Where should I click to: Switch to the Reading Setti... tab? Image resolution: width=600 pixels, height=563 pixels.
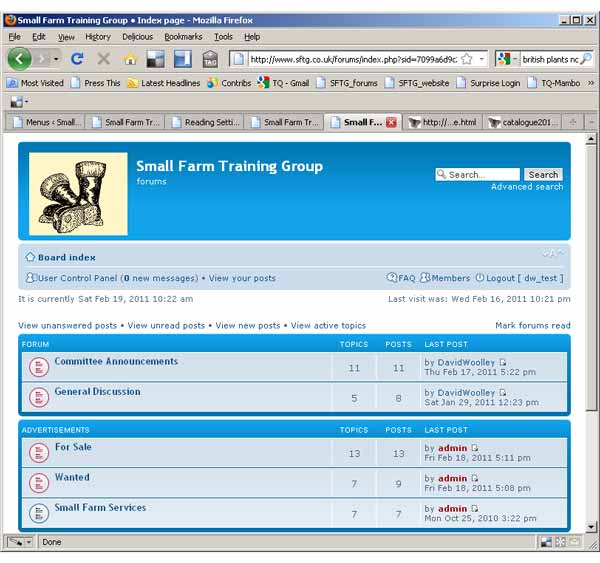[x=206, y=122]
